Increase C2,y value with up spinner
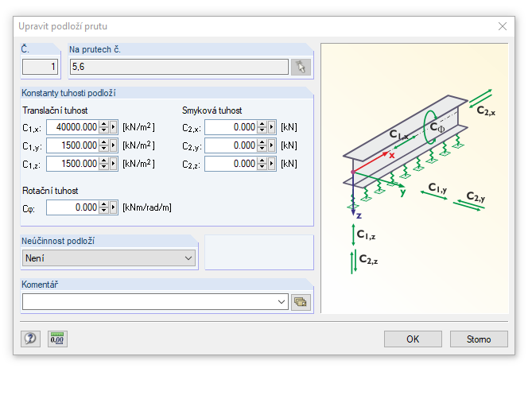The image size is (532, 399). (262, 142)
